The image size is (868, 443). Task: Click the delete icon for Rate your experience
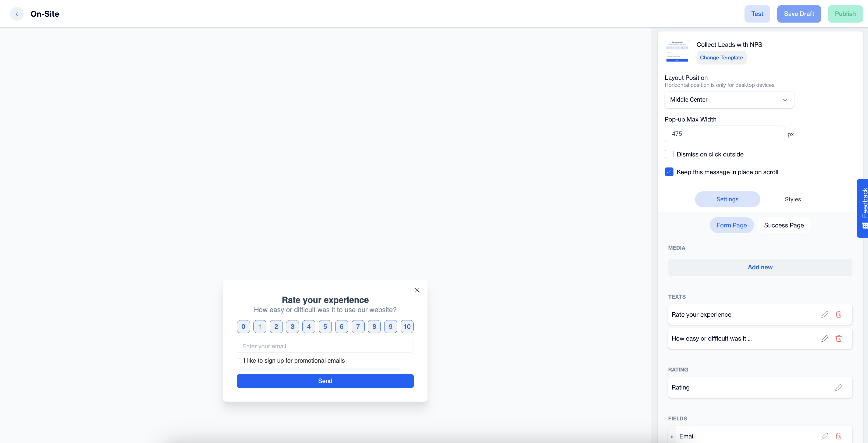(x=839, y=314)
